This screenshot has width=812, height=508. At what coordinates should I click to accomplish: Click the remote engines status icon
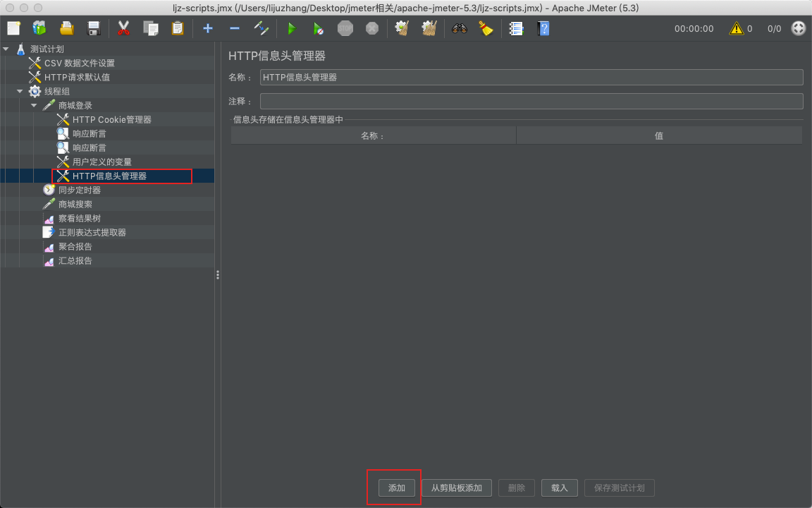coord(799,28)
